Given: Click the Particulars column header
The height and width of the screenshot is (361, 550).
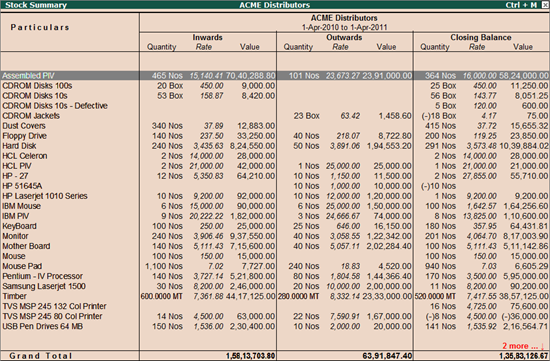Looking at the screenshot, I should click(40, 27).
